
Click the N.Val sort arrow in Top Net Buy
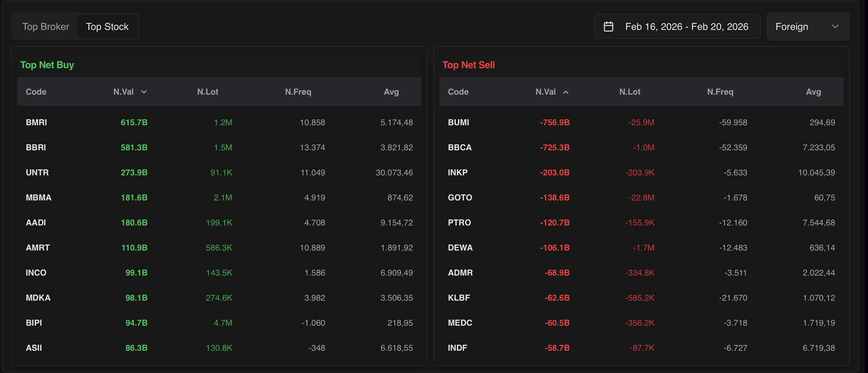(144, 92)
